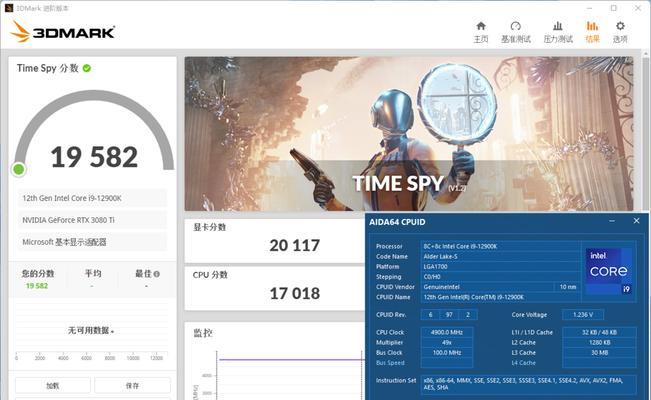This screenshot has width=651, height=400.
Task: Click the 3DMARK logo
Action: pos(62,32)
